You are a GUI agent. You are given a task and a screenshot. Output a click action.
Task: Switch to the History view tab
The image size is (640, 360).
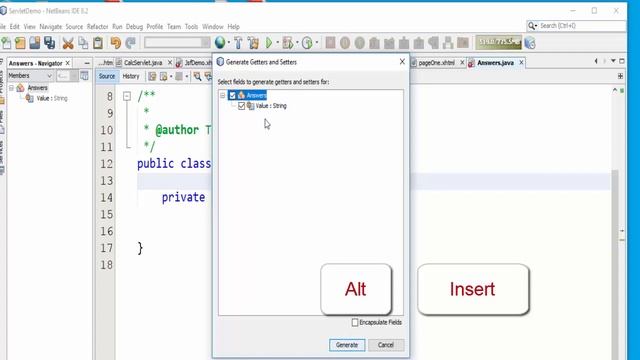(x=131, y=76)
